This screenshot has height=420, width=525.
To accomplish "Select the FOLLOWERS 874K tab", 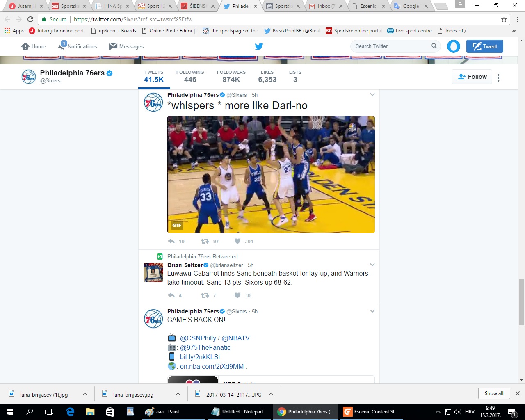I will (x=231, y=76).
